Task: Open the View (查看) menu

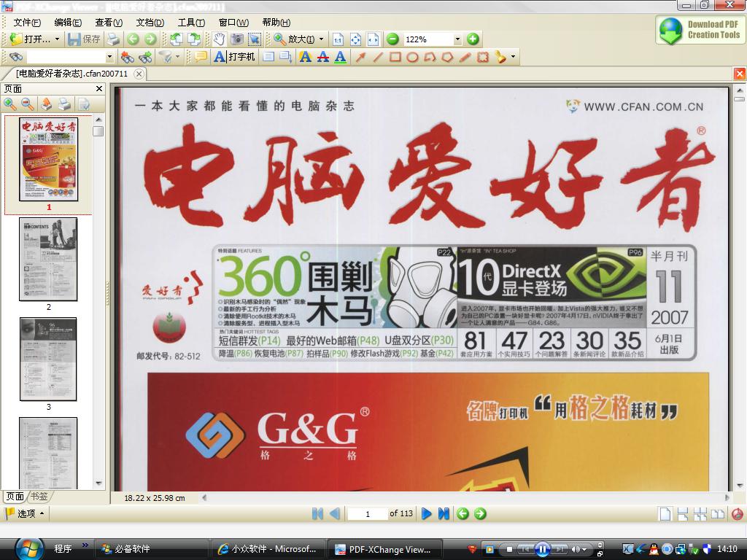Action: click(109, 23)
